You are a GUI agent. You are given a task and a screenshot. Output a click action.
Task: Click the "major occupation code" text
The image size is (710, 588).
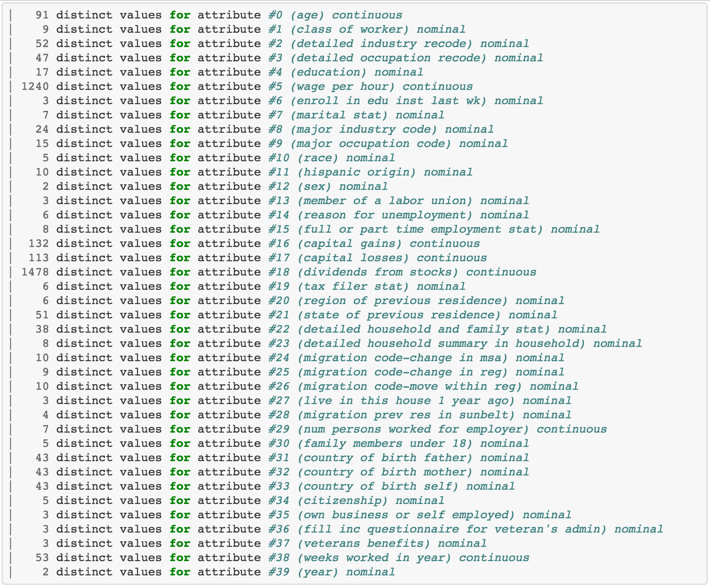(371, 144)
